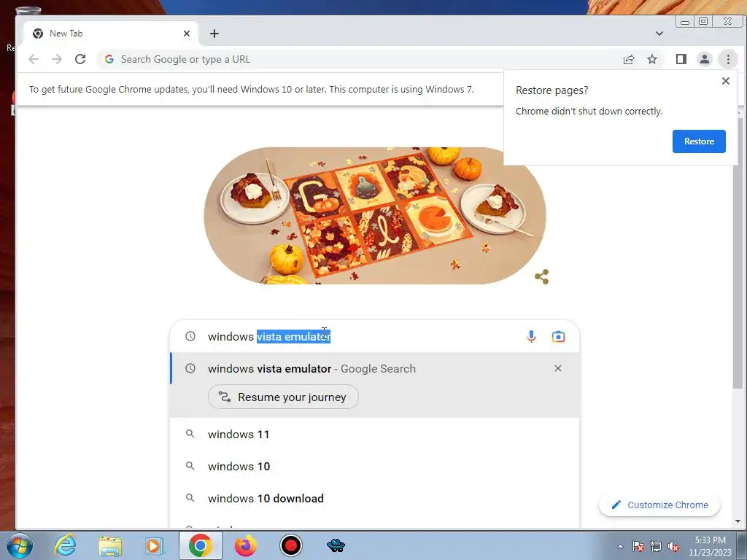Reload the current page
This screenshot has width=747, height=560.
click(80, 59)
